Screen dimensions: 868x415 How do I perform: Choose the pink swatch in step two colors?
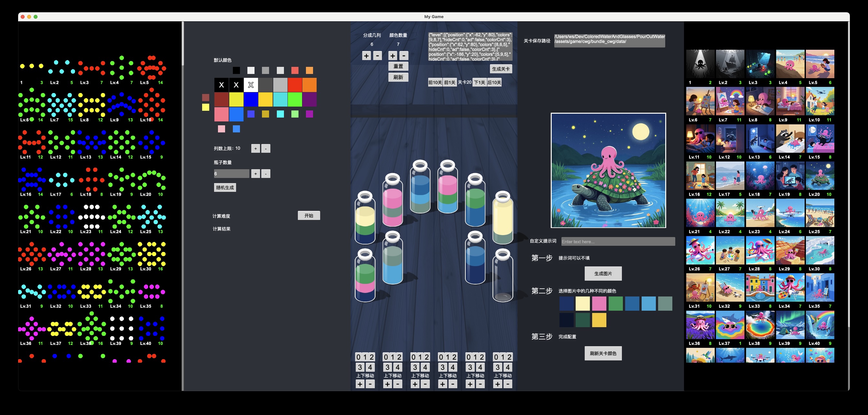(599, 303)
